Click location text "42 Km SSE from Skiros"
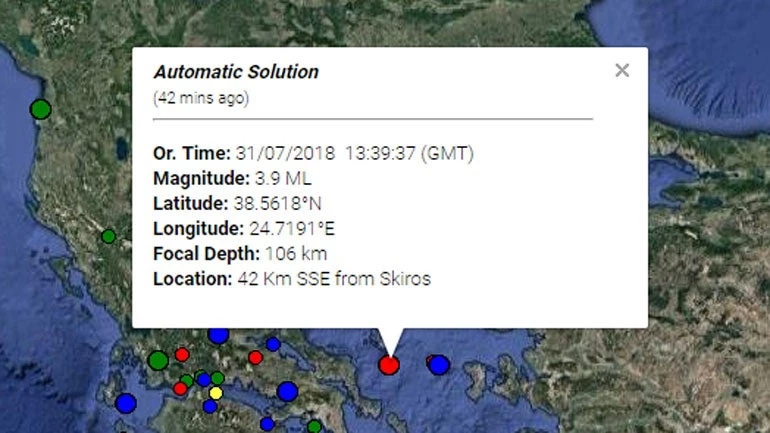Viewport: 770px width, 433px height. pos(334,279)
